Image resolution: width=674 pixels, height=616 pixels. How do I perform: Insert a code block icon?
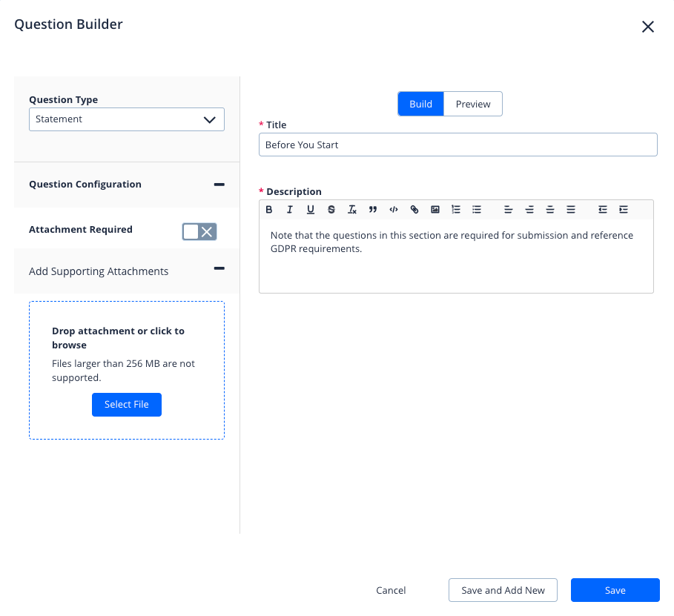click(394, 210)
